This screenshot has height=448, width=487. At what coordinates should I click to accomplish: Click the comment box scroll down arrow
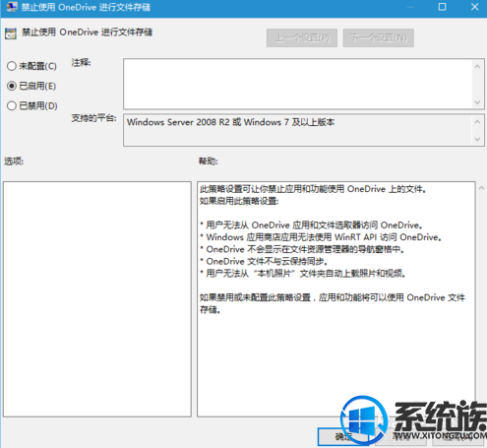(477, 102)
